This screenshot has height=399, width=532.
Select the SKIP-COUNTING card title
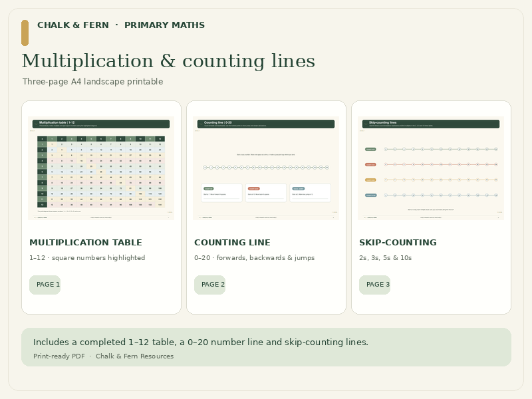tap(398, 243)
